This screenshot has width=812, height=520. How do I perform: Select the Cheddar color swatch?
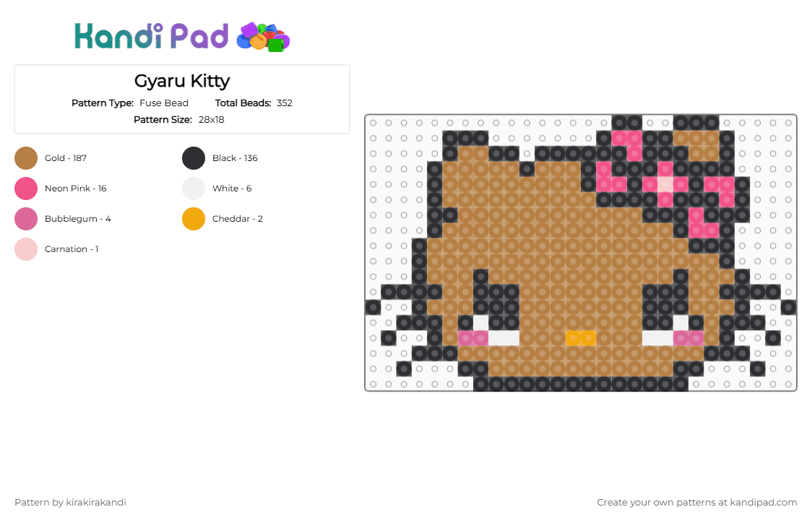pyautogui.click(x=194, y=219)
